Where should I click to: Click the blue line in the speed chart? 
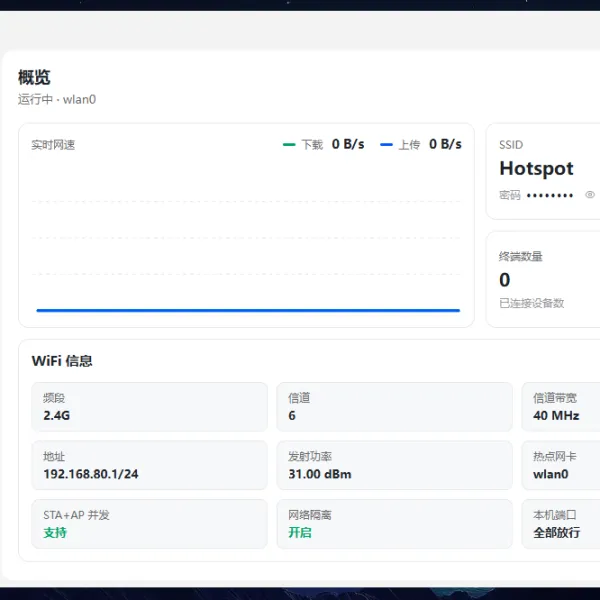coord(248,310)
